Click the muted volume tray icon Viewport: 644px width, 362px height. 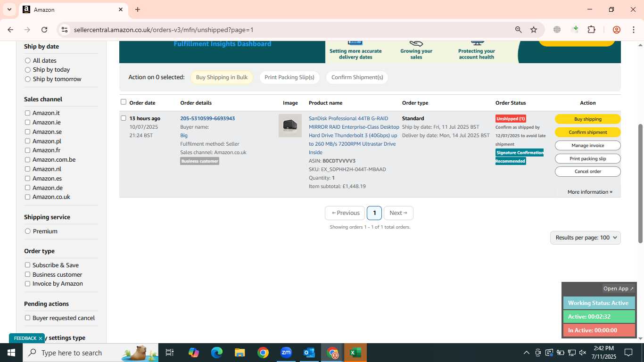583,353
